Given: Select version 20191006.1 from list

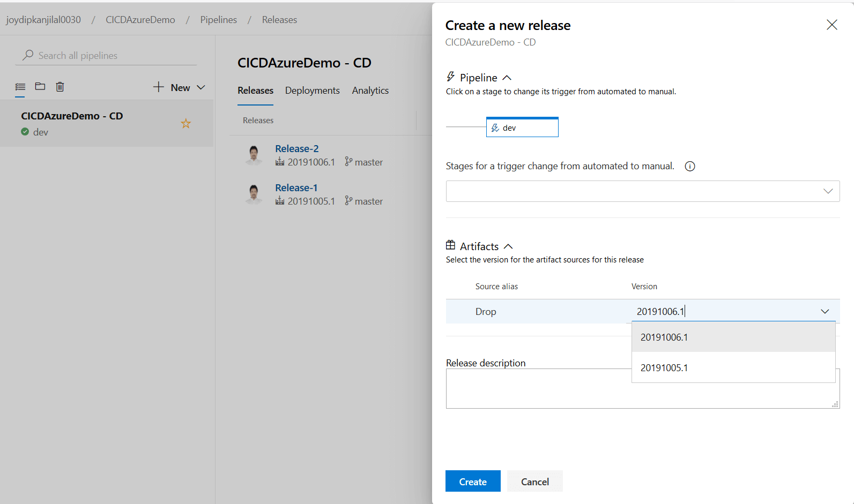Looking at the screenshot, I should 733,337.
